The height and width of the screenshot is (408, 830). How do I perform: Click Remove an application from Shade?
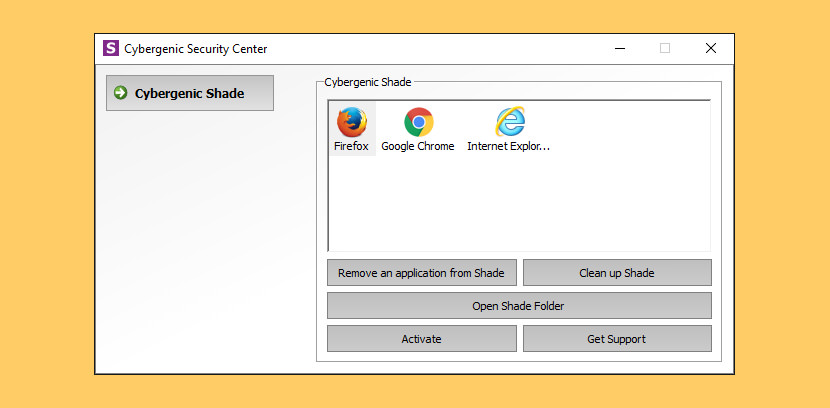[x=421, y=273]
